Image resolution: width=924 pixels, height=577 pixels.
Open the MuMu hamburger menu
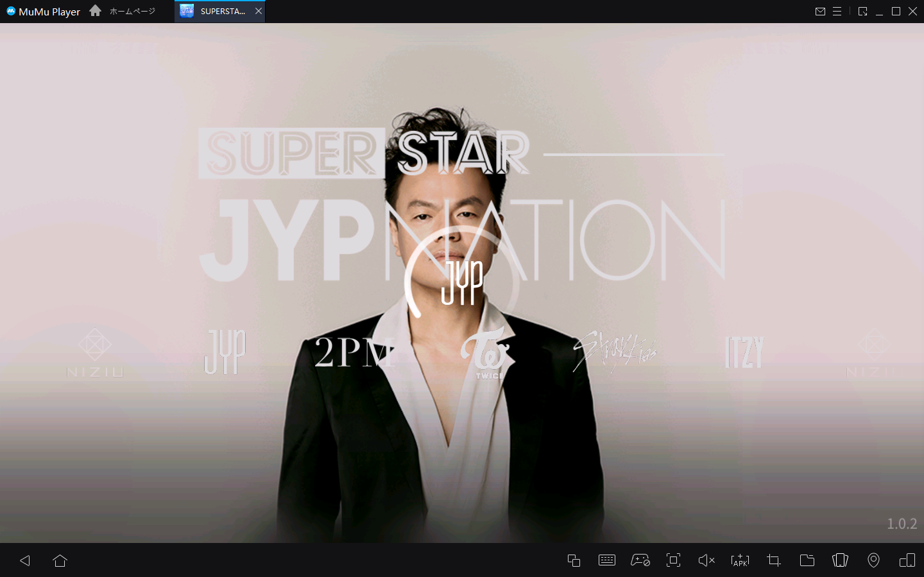click(x=837, y=12)
